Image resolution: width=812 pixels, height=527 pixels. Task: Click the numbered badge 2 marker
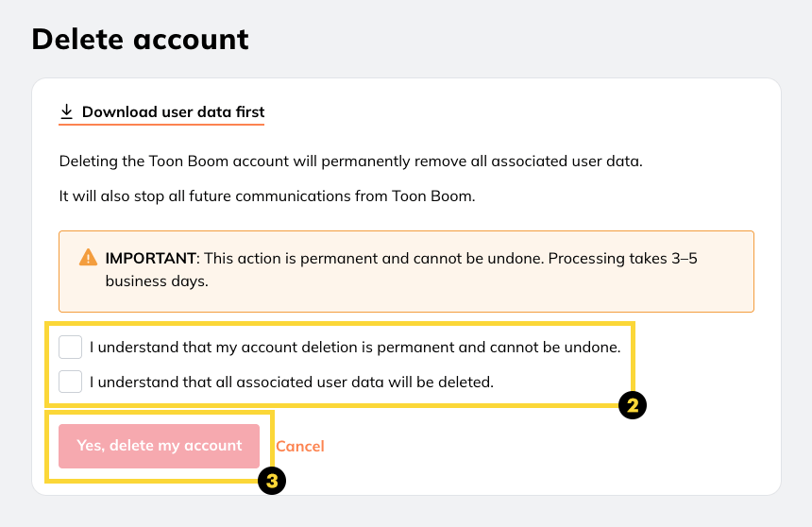pos(632,406)
